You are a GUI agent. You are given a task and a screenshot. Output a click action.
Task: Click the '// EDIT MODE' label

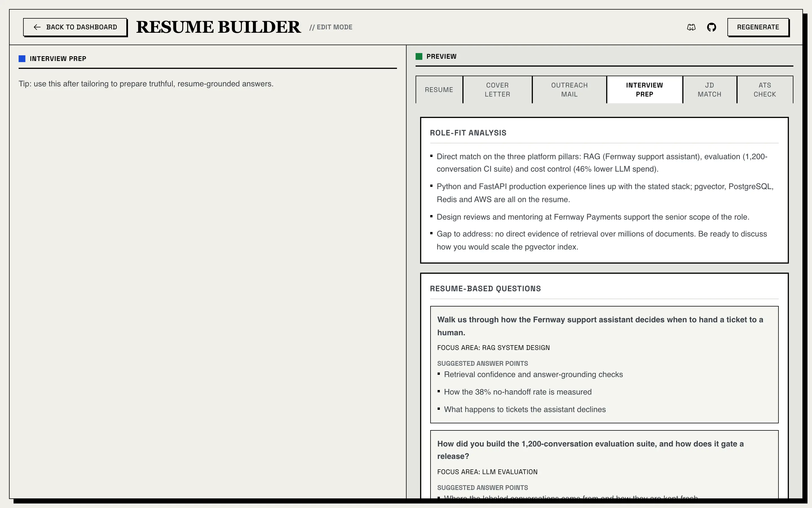[x=331, y=27]
